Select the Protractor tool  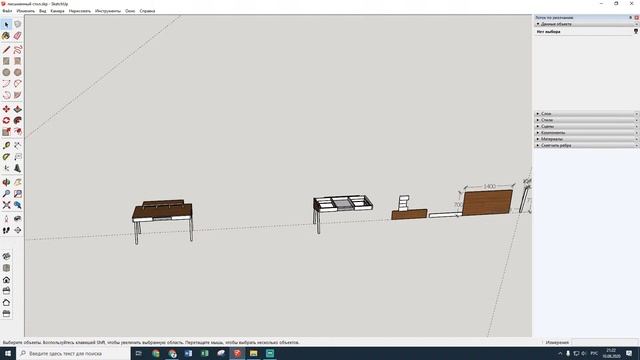point(6,157)
